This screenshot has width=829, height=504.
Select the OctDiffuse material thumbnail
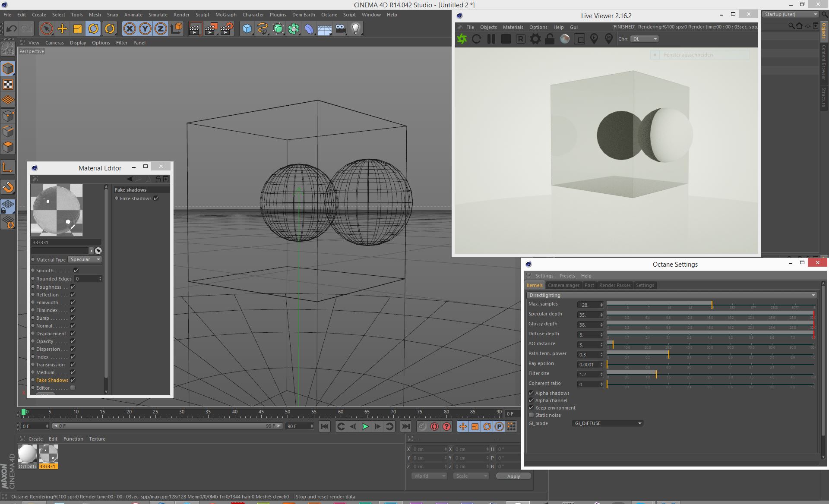pos(27,454)
